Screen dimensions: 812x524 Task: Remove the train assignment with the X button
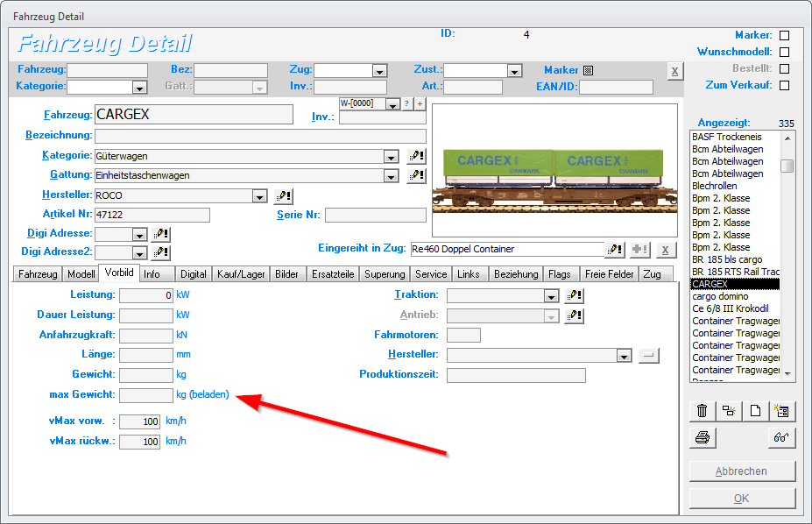[666, 250]
